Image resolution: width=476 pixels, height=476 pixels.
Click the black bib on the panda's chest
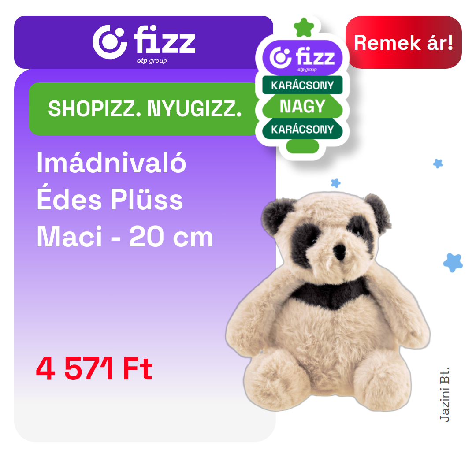tap(331, 294)
